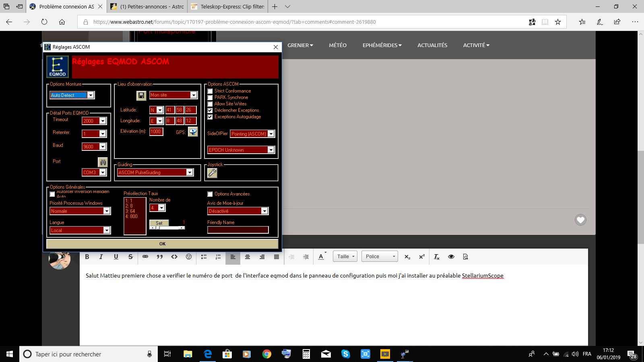The height and width of the screenshot is (362, 644).
Task: Click the StellariumScope word in the editor
Action: coord(483,276)
